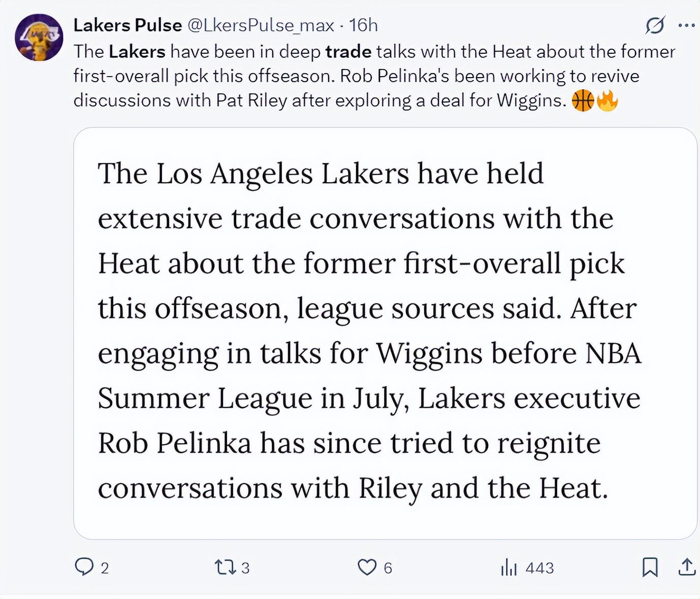
Task: Open the @LkersPulse_max handle link
Action: [261, 25]
